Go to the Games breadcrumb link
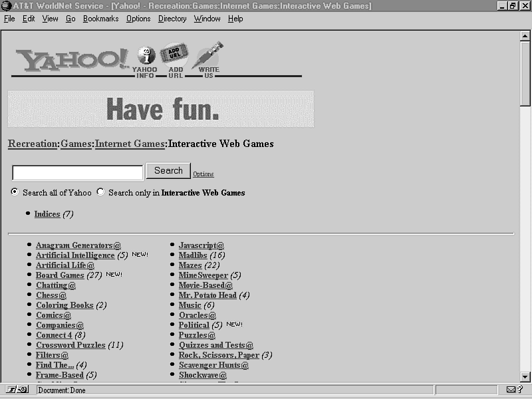Image resolution: width=532 pixels, height=399 pixels. point(76,144)
